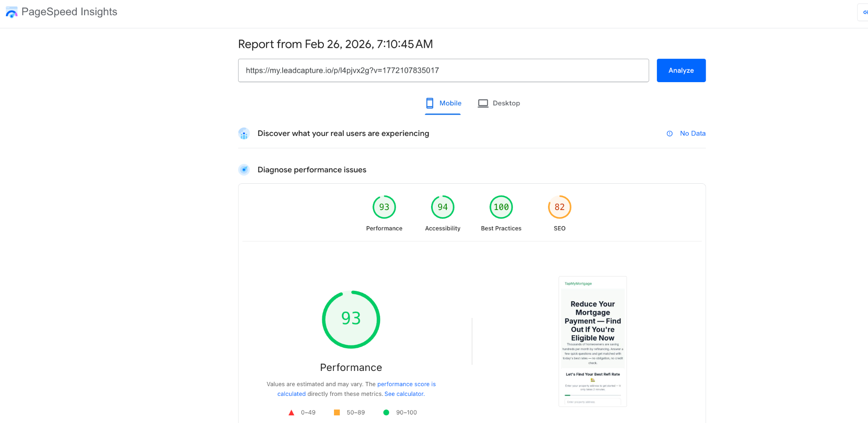Click the performance score is calculated link
868x423 pixels.
click(x=406, y=384)
